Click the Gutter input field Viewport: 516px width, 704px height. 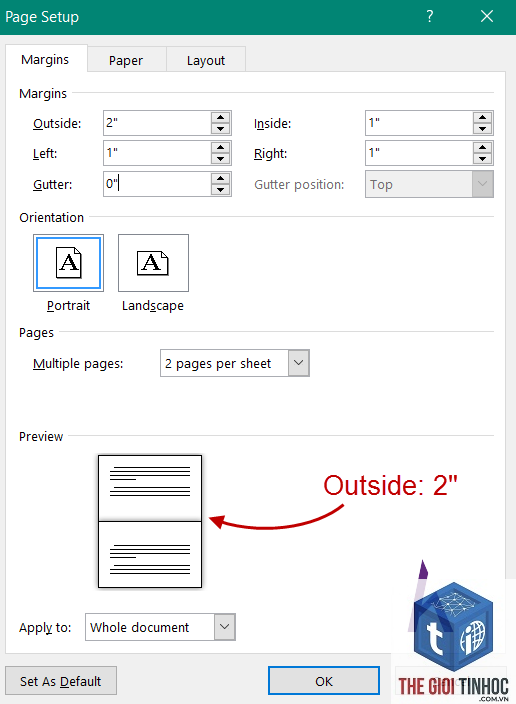157,184
